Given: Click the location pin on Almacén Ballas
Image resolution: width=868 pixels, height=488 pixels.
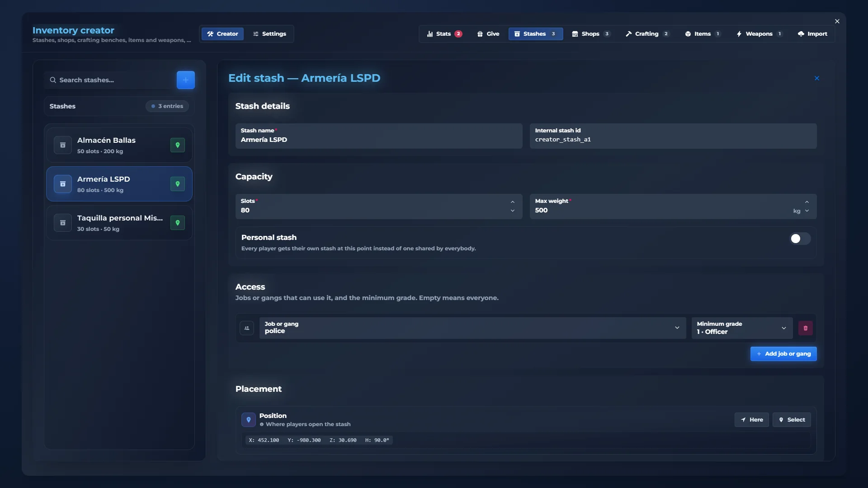Looking at the screenshot, I should tap(178, 145).
